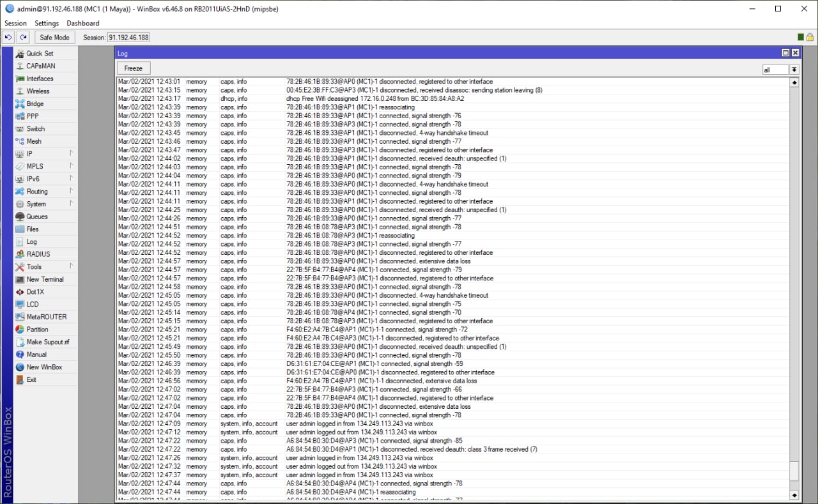The height and width of the screenshot is (504, 818).
Task: Close the Log panel window
Action: pyautogui.click(x=795, y=53)
